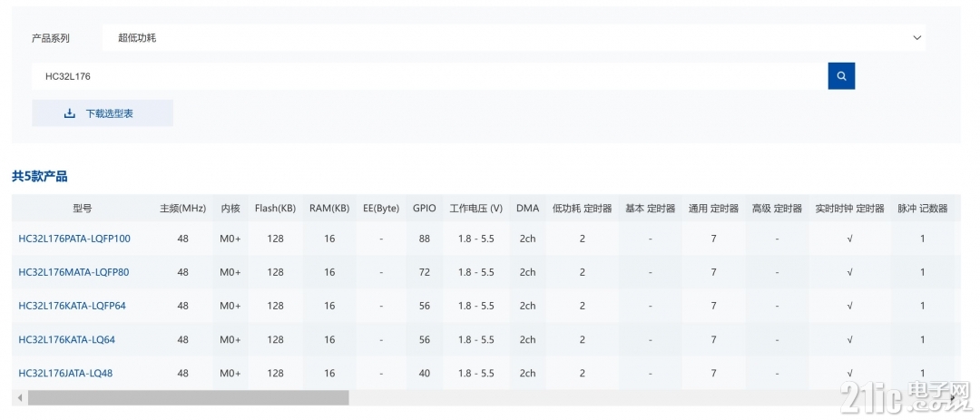Open the HC32L176MATA-LQFP80 product link
Viewport: 980px width, 420px height.
pos(73,272)
